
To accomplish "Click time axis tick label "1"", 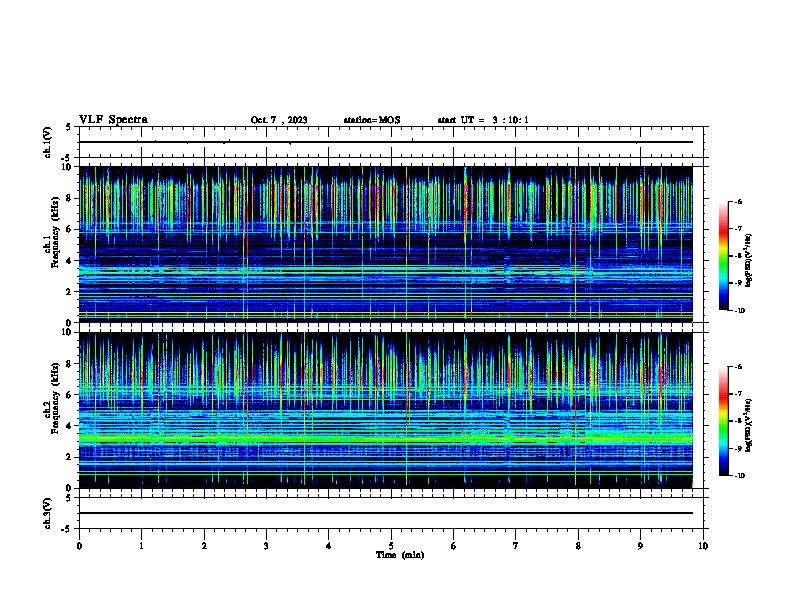I will (141, 546).
